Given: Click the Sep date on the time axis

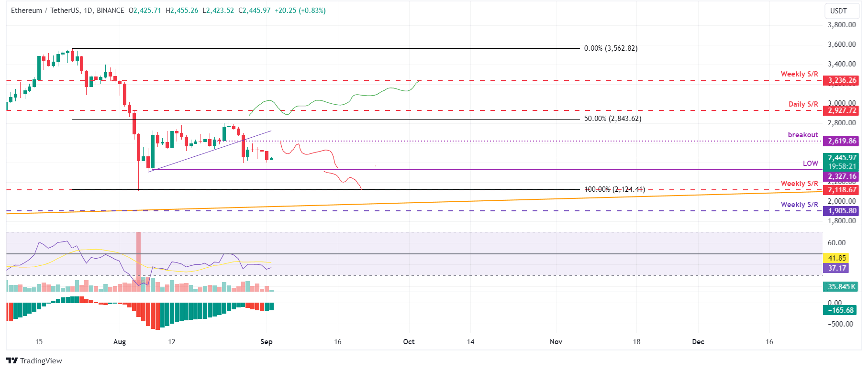Looking at the screenshot, I should [267, 342].
